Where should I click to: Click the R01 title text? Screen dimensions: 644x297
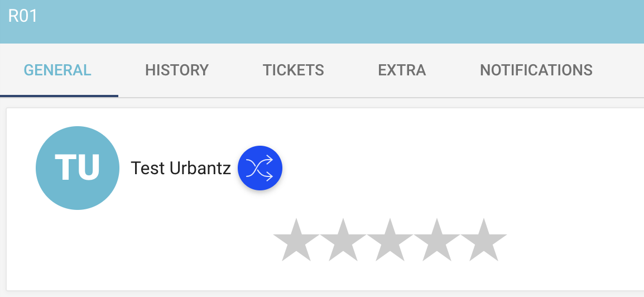click(x=23, y=16)
